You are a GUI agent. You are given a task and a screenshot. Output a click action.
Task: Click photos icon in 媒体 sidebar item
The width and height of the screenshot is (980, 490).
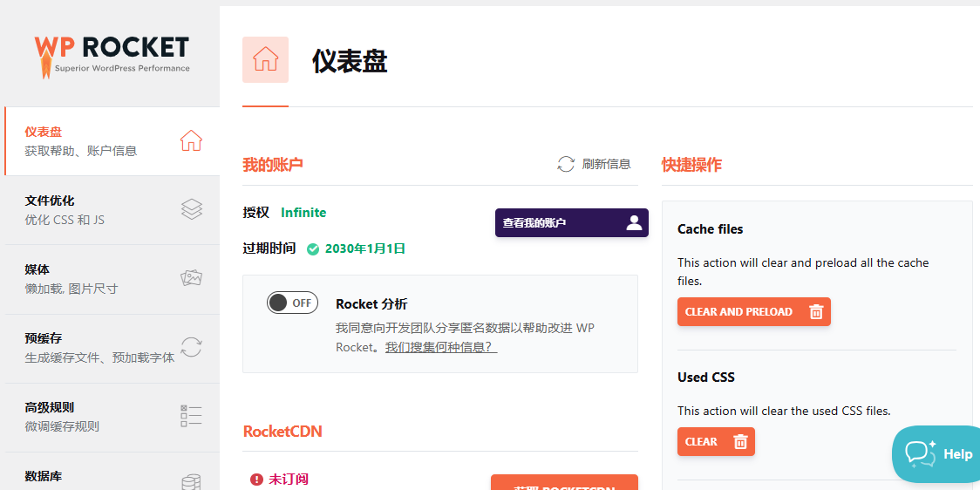click(x=191, y=278)
